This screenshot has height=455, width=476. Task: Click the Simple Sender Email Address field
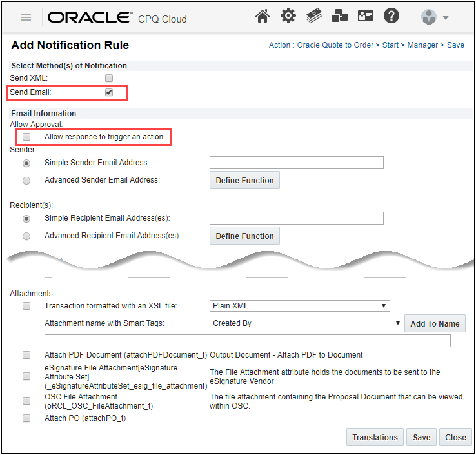(297, 163)
